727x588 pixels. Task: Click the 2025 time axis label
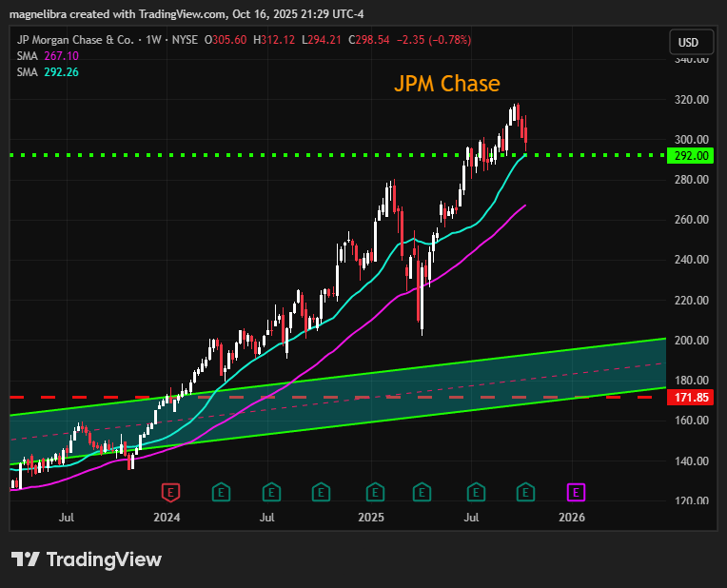pos(371,518)
